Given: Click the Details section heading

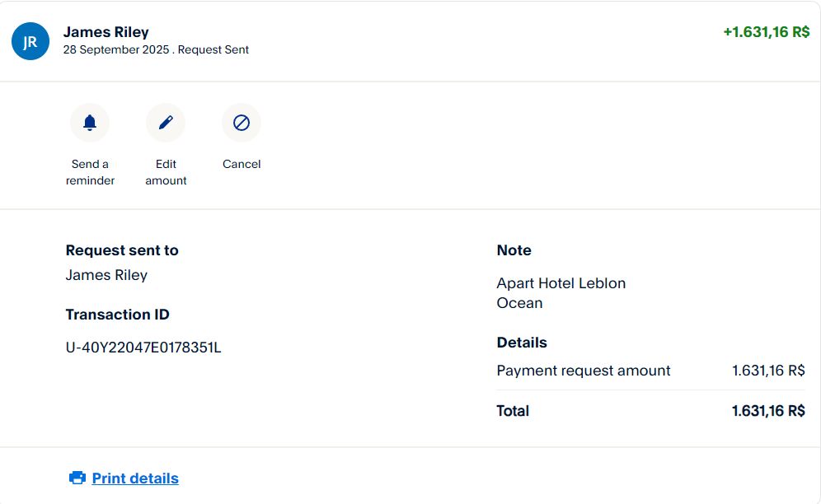Looking at the screenshot, I should tap(522, 343).
